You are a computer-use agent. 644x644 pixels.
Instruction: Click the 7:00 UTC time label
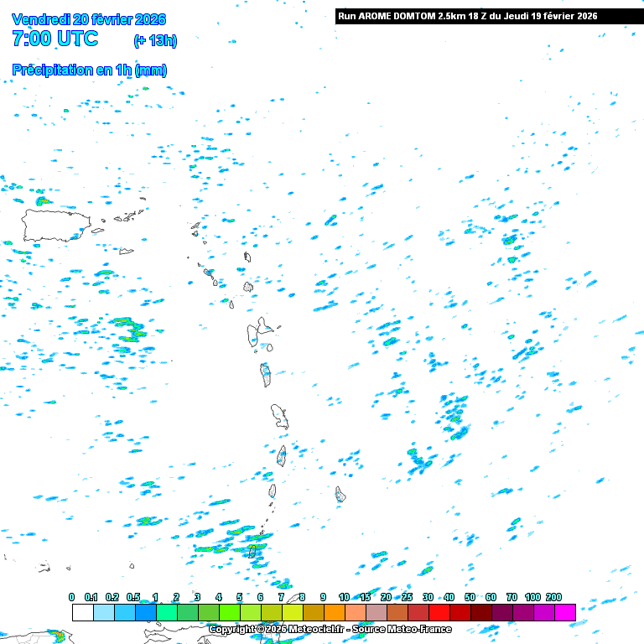click(55, 39)
